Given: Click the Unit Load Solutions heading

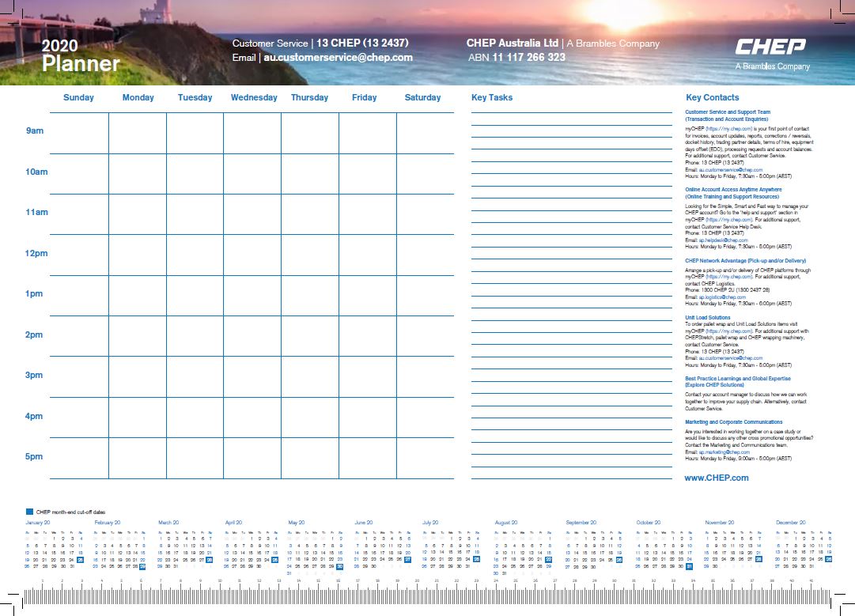Looking at the screenshot, I should click(707, 318).
